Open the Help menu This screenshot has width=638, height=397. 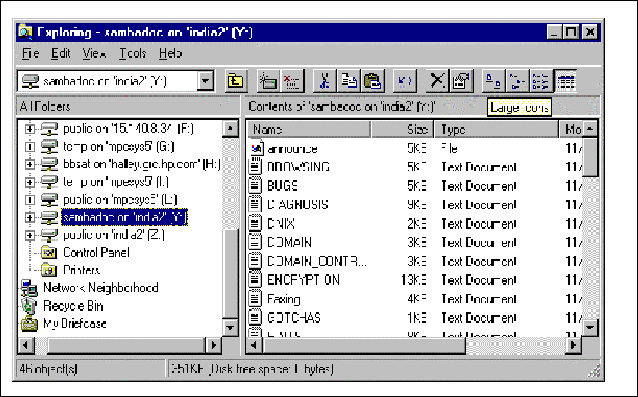[170, 53]
